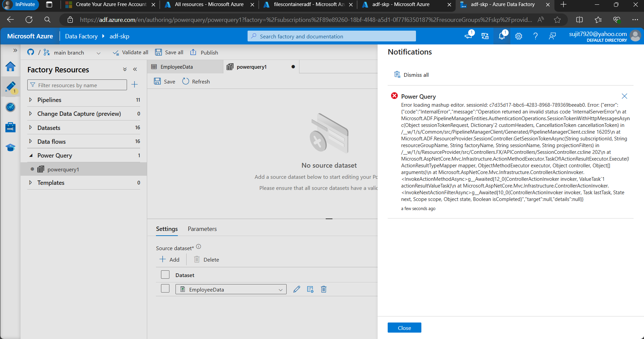644x339 pixels.
Task: Open the Manage toolbox hub
Action: pyautogui.click(x=10, y=127)
